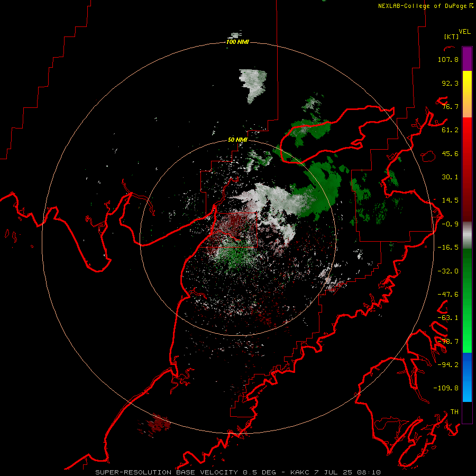Click the KAKC radar site identifier
Viewport: 476px width, 476px height.
click(x=301, y=472)
